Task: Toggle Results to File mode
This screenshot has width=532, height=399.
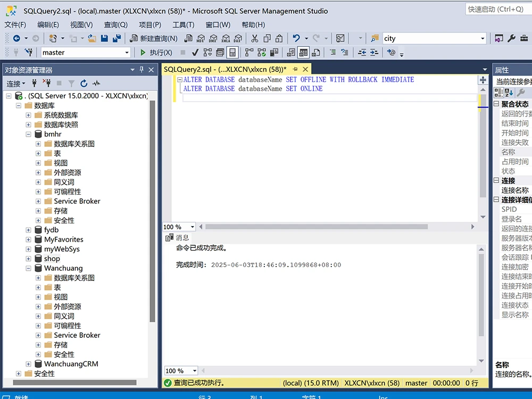Action: (x=316, y=53)
